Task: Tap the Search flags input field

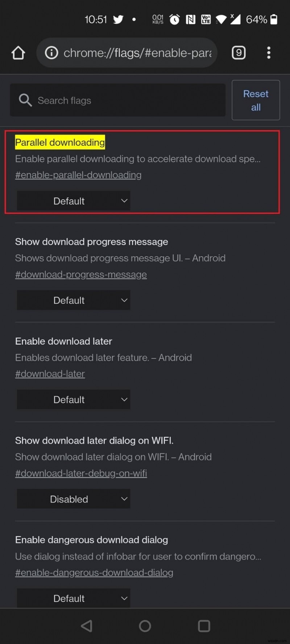Action: tap(109, 100)
